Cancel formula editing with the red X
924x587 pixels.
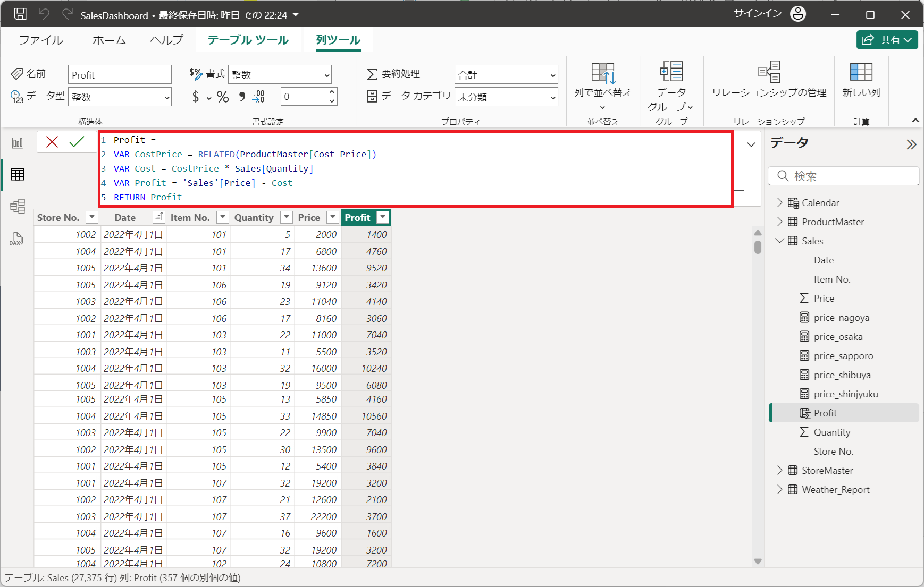click(52, 142)
